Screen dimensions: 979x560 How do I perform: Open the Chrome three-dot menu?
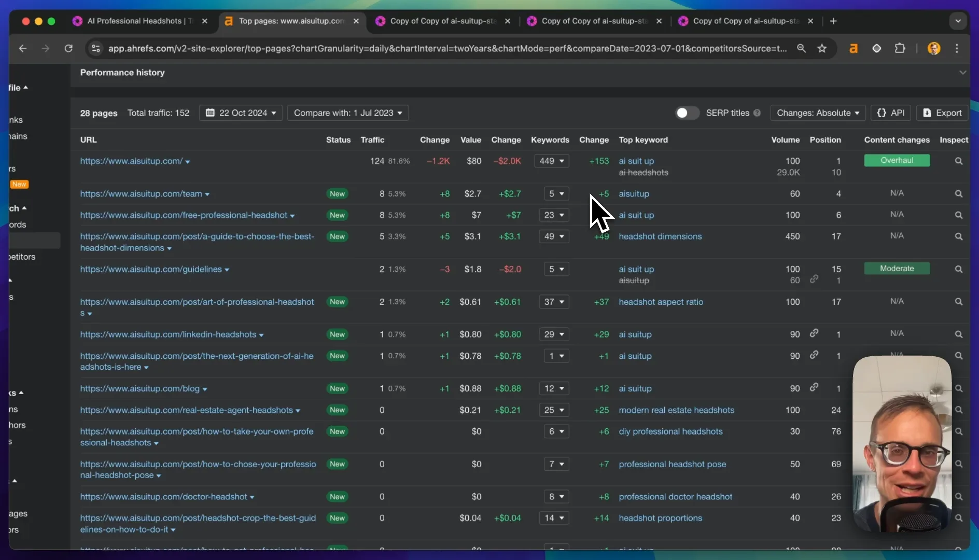coord(957,48)
